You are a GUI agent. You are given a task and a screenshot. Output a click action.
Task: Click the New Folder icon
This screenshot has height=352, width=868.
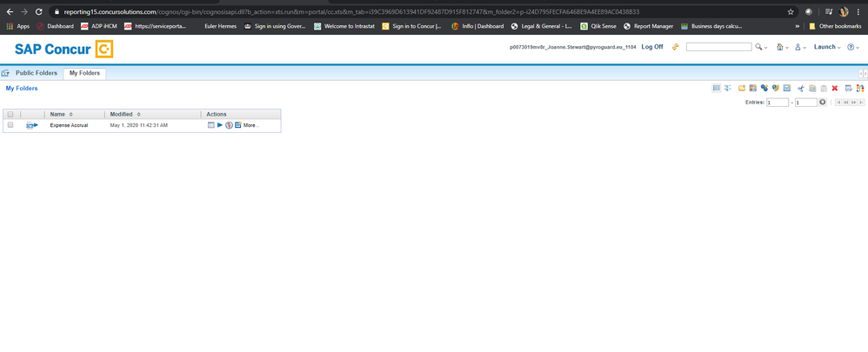point(742,88)
